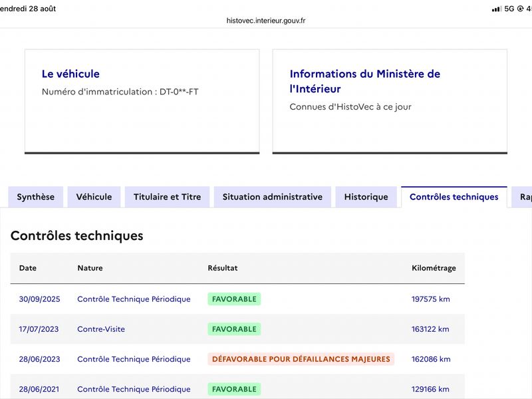Open the partially visible Rap tab
Screen dimensions: 532x399
(522, 197)
